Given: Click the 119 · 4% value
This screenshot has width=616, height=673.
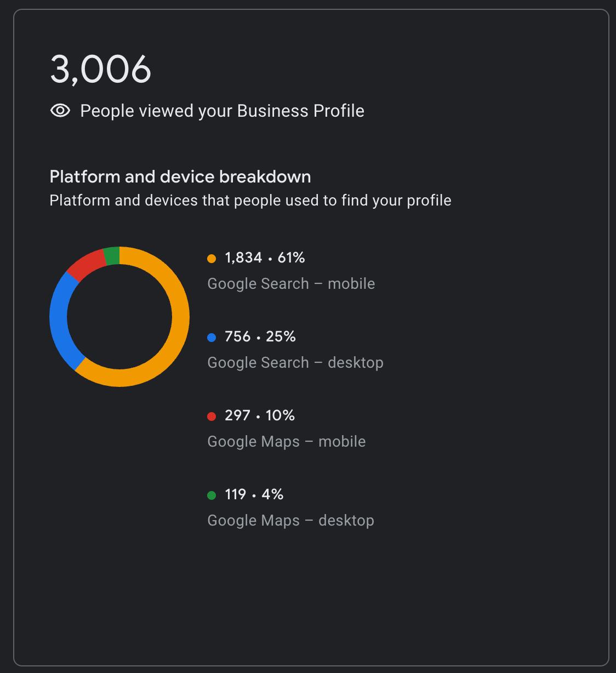Looking at the screenshot, I should [x=254, y=494].
